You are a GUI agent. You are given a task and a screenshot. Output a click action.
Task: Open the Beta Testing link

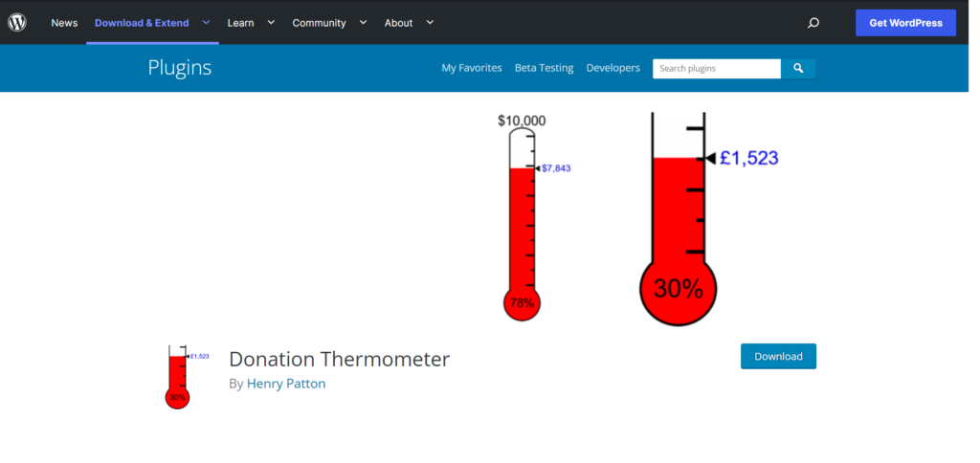tap(544, 68)
